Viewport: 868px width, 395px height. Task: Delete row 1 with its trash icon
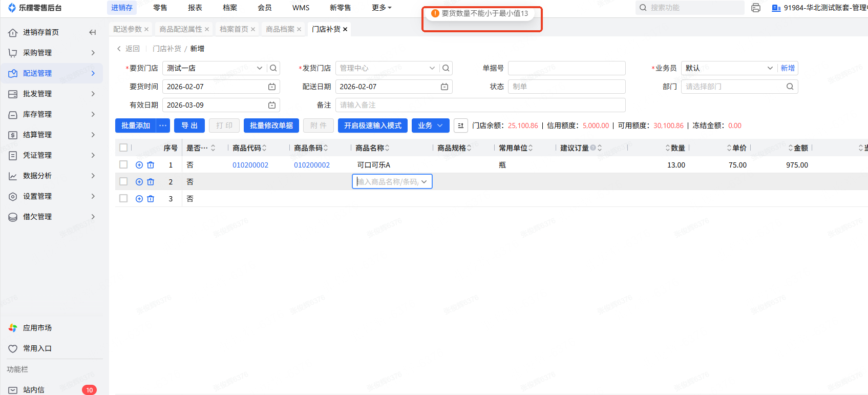151,165
